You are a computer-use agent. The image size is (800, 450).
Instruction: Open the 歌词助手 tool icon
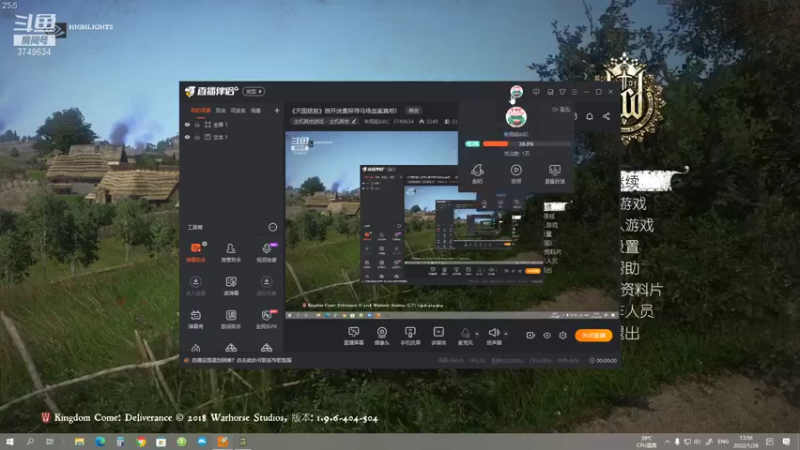pos(231,319)
